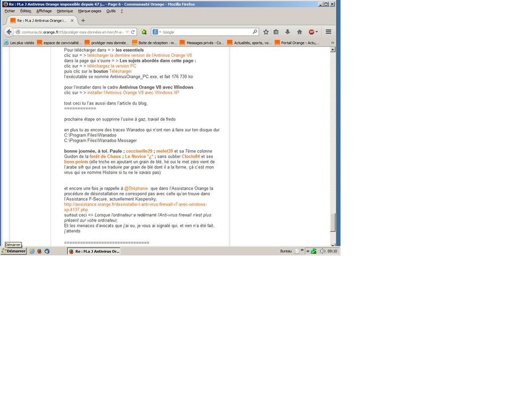Launch Thunderbird from the quick launch bar
The image size is (532, 399).
tap(47, 251)
